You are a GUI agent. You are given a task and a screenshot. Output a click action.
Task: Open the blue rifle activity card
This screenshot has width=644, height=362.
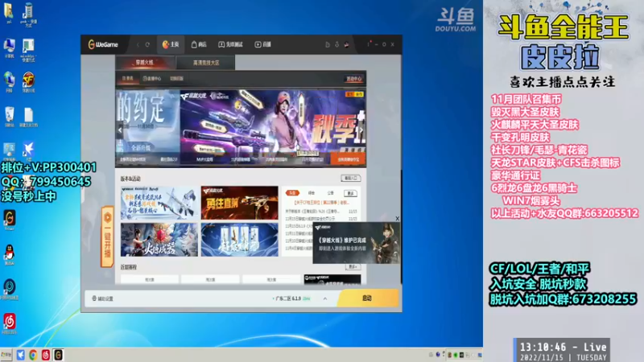(x=159, y=203)
